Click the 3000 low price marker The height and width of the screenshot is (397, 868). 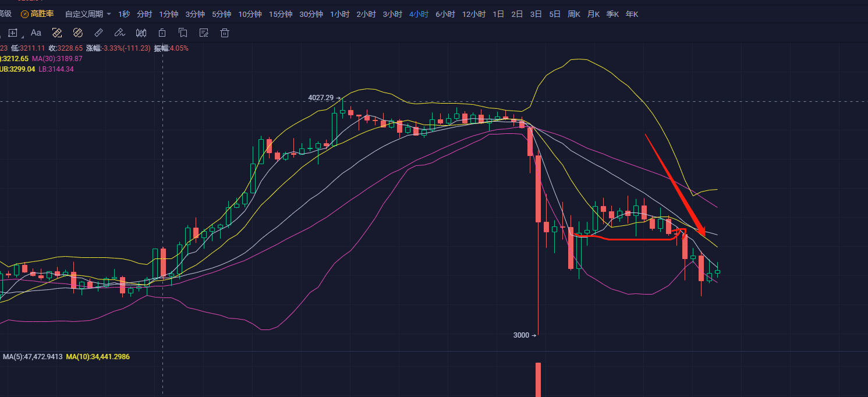[x=524, y=335]
